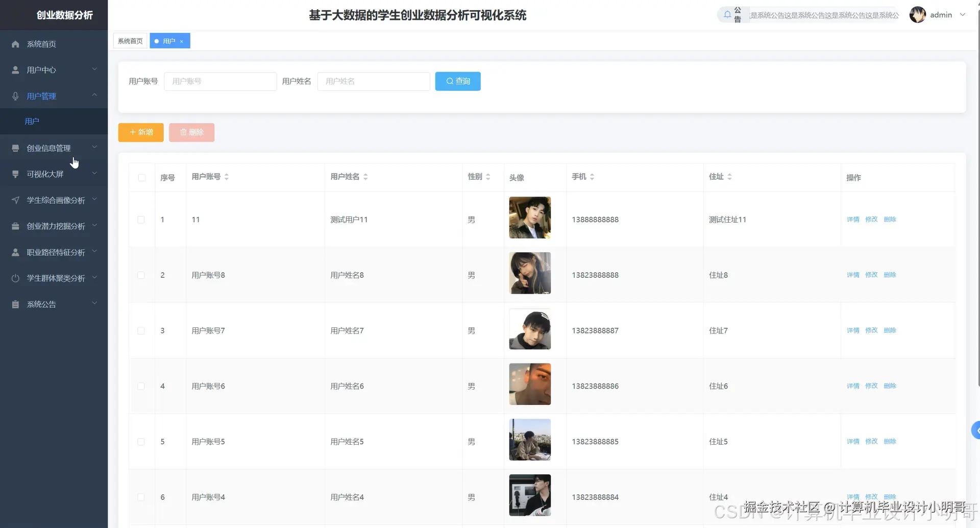Image resolution: width=980 pixels, height=528 pixels.
Task: Sort by 用户姓名 column arrows
Action: tap(365, 177)
